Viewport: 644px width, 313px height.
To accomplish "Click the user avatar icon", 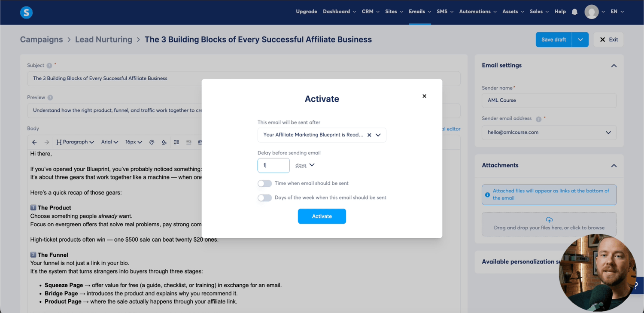I will [x=591, y=12].
